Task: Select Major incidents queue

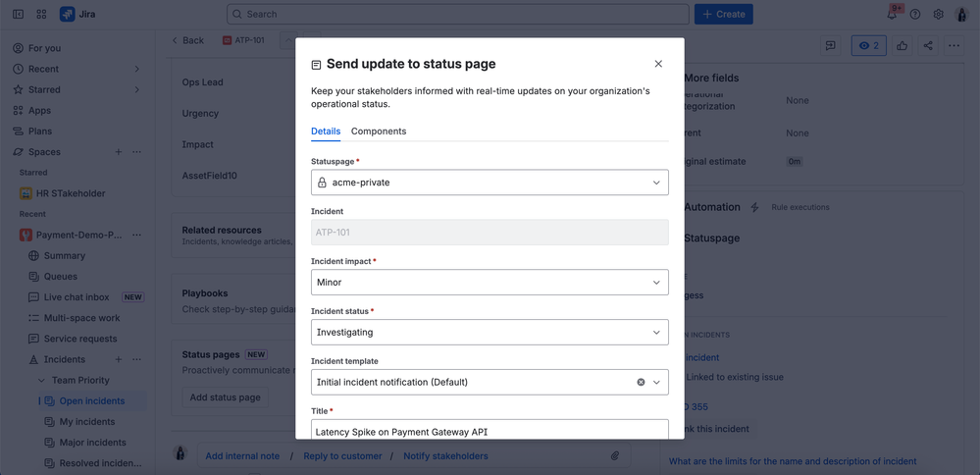Action: (x=93, y=443)
